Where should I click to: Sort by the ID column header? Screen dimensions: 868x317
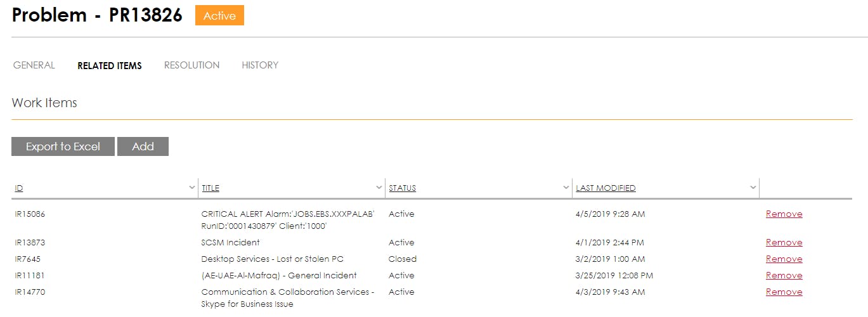coord(19,188)
